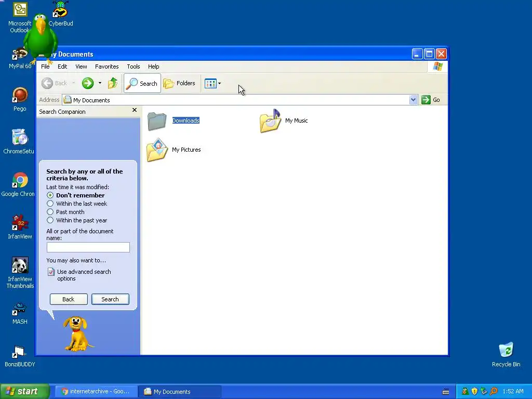532x399 pixels.
Task: Minimize the My Documents window
Action: pos(417,54)
